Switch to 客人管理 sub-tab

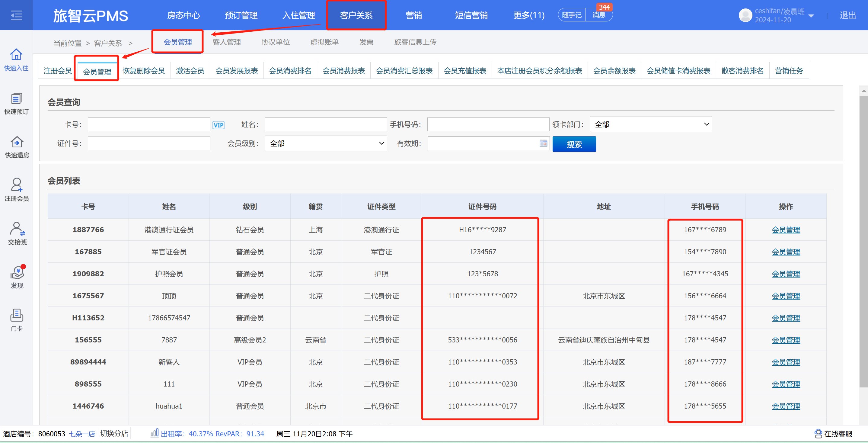[226, 42]
